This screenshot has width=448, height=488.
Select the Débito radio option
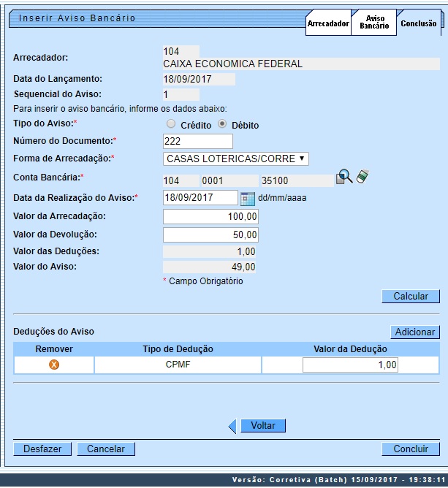pyautogui.click(x=222, y=124)
